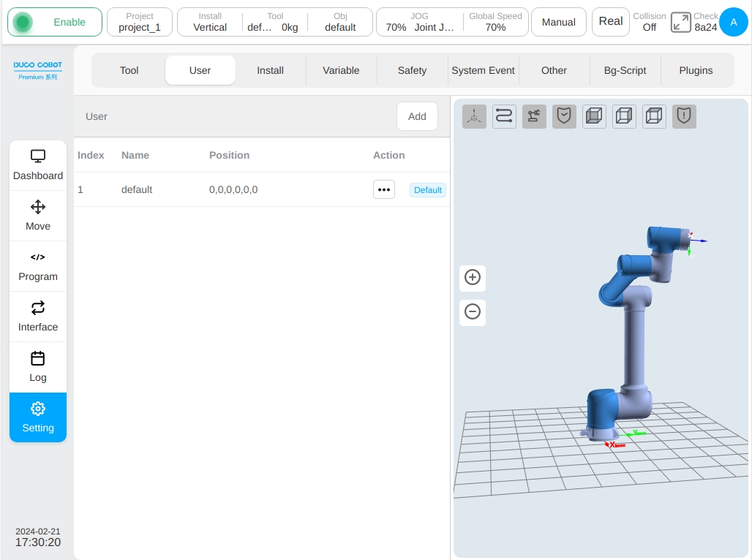Toggle the coordinate axes display icon
Image resolution: width=752 pixels, height=560 pixels.
pyautogui.click(x=474, y=116)
